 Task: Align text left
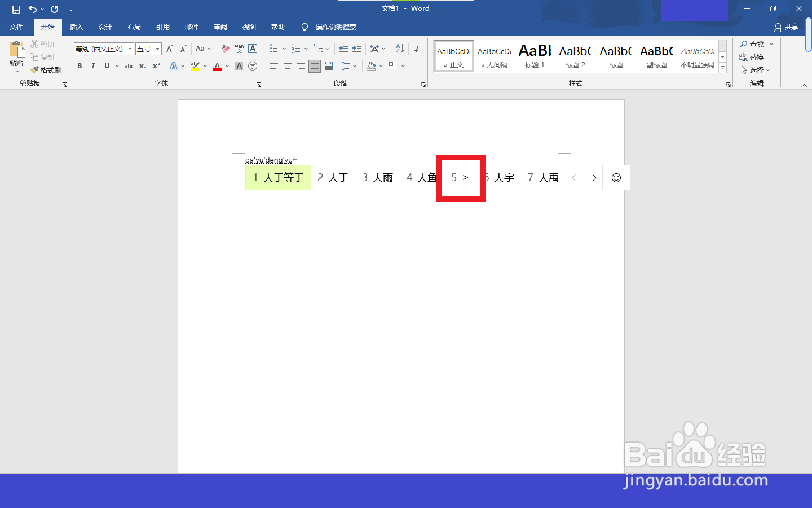(x=274, y=66)
